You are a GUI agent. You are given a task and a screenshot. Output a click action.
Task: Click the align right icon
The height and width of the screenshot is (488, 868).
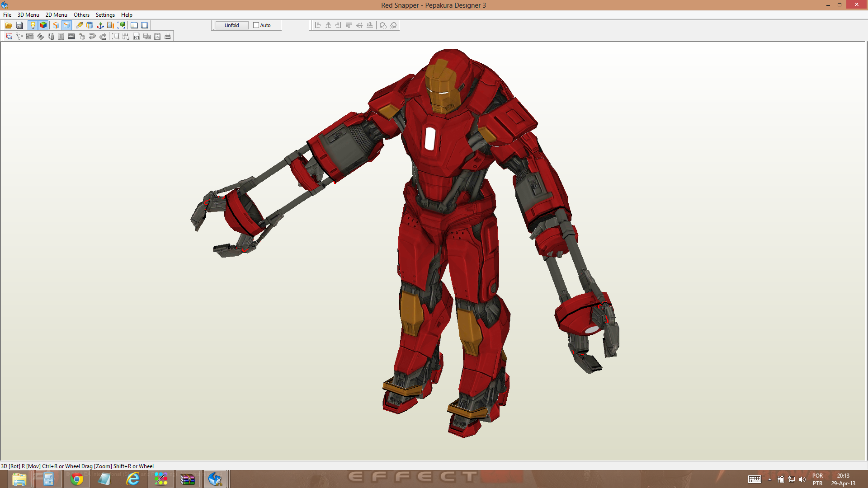(339, 25)
